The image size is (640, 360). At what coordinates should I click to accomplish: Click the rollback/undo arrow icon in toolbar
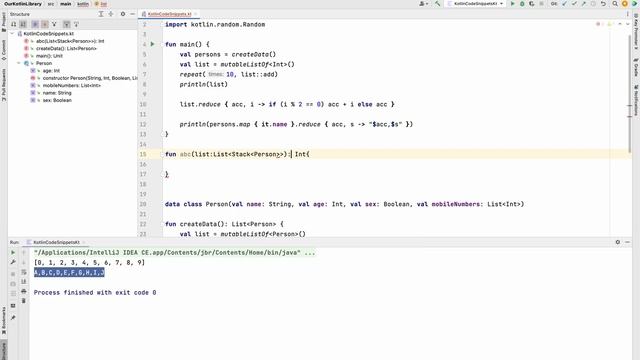pyautogui.click(x=603, y=4)
